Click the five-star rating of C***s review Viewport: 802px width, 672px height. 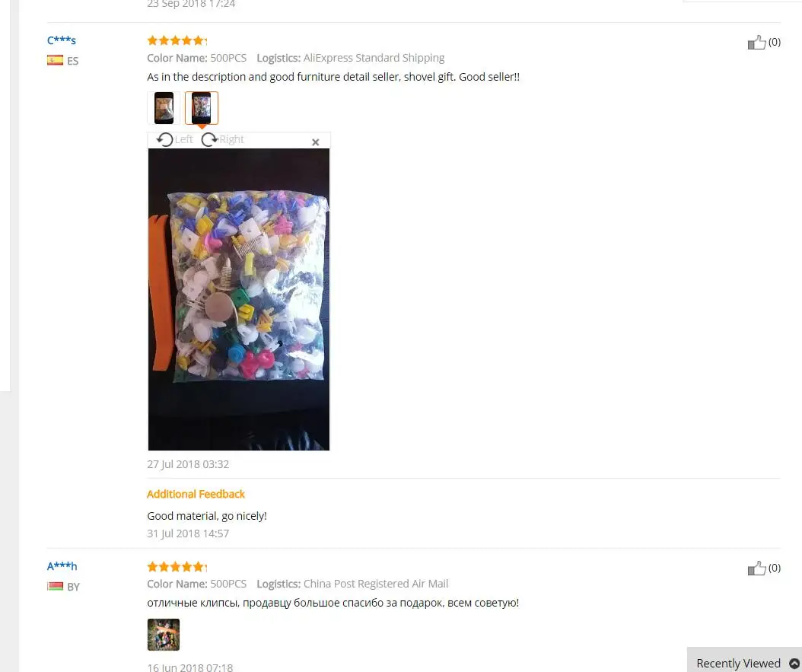click(177, 40)
